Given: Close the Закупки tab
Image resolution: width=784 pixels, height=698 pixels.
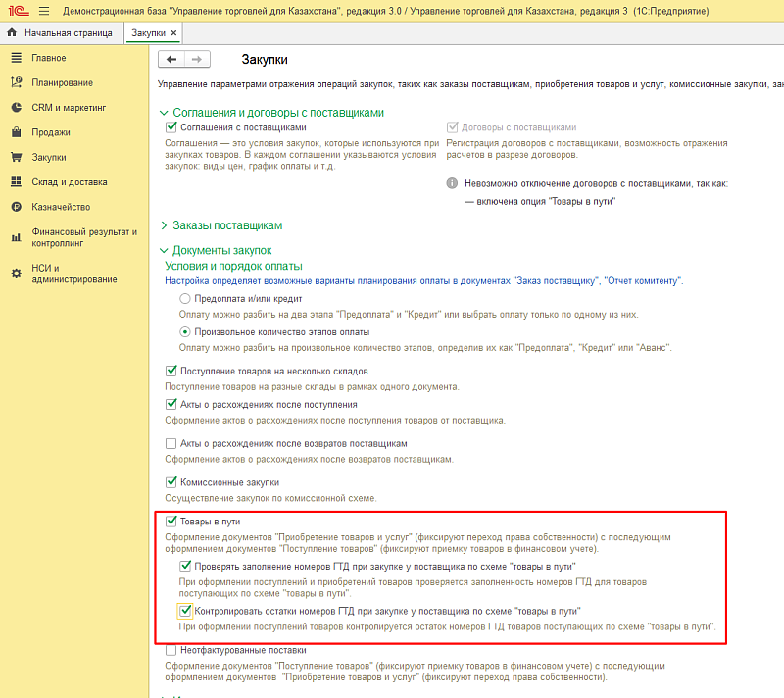Looking at the screenshot, I should (173, 33).
